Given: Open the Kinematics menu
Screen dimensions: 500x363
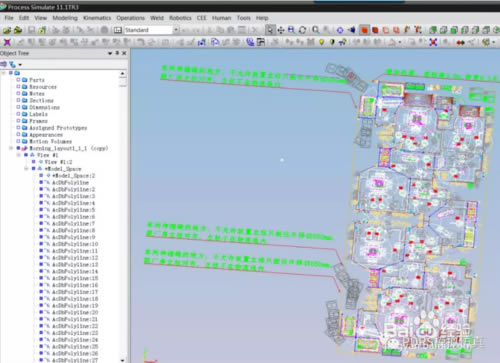Looking at the screenshot, I should (97, 18).
